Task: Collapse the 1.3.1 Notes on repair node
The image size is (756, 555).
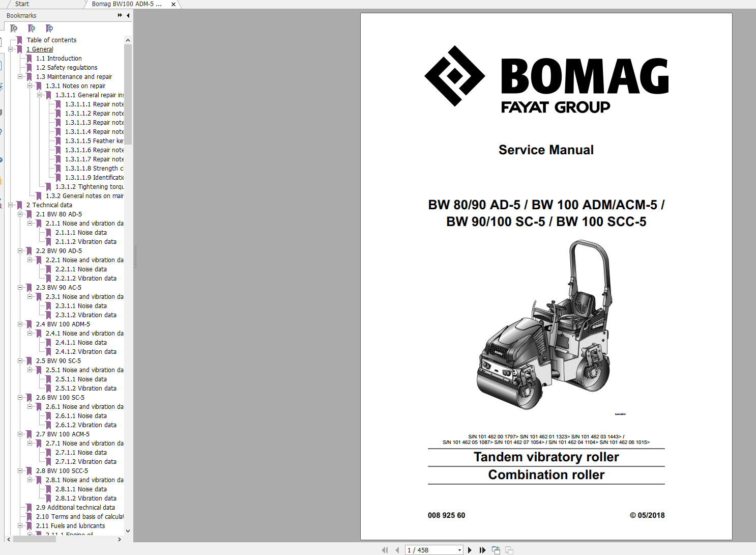Action: coord(30,86)
